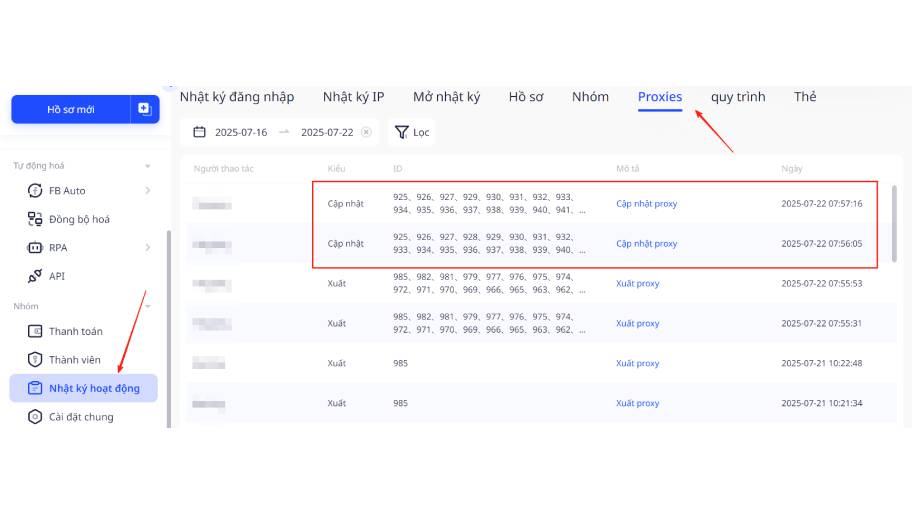Click the ID column header

tap(397, 169)
